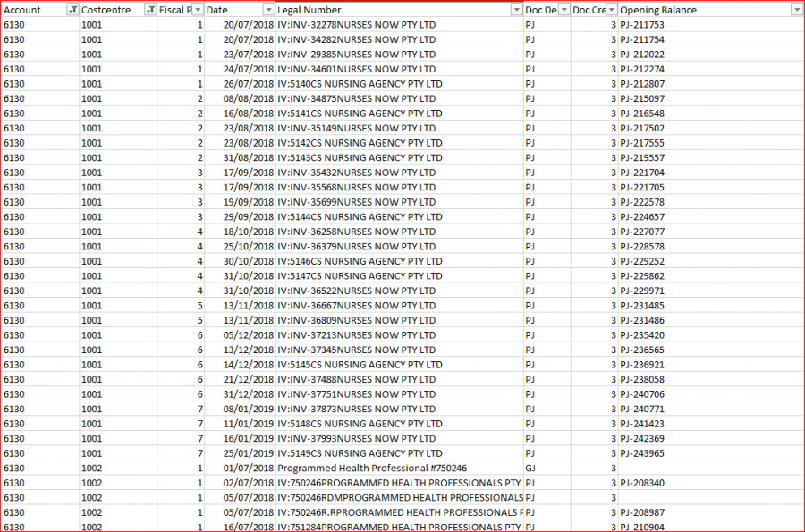Select the PJ-238058 cell

coord(710,380)
